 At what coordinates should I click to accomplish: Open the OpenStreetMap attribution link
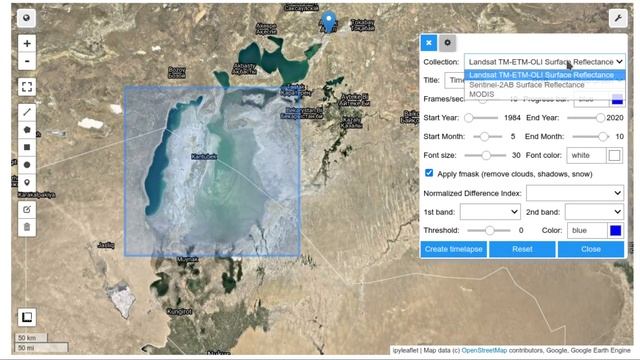tap(484, 350)
